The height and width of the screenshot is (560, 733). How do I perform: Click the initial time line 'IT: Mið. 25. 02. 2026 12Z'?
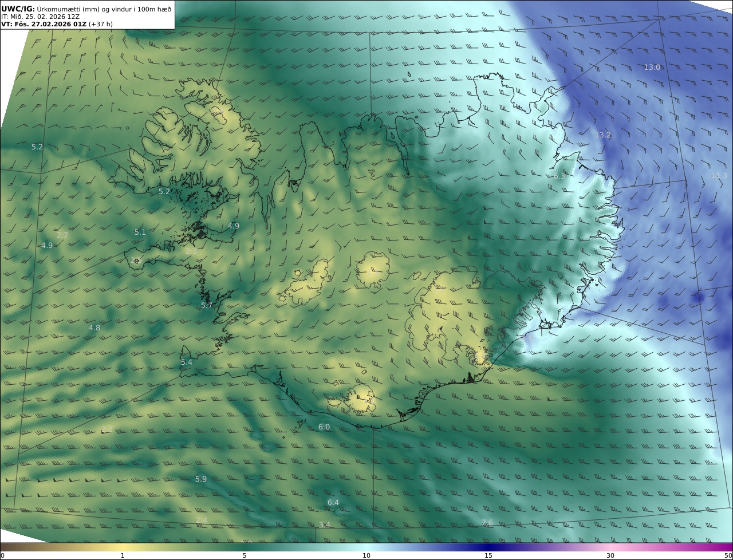click(x=40, y=17)
